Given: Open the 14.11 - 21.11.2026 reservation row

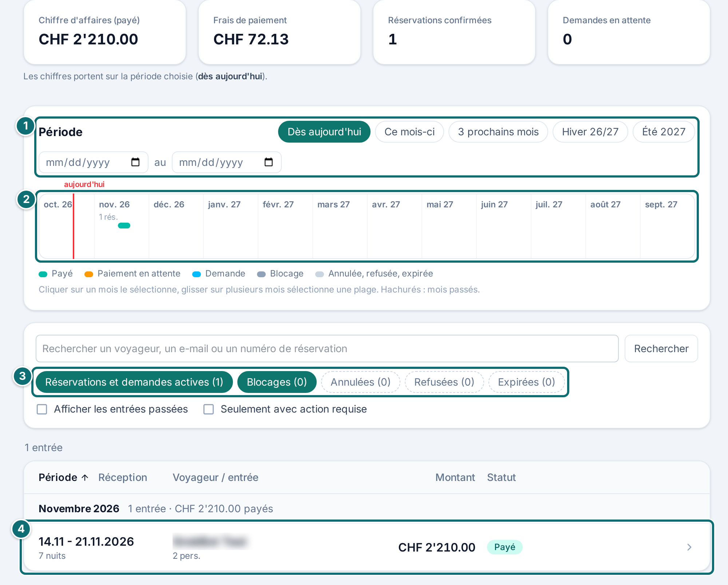Looking at the screenshot, I should coord(367,547).
